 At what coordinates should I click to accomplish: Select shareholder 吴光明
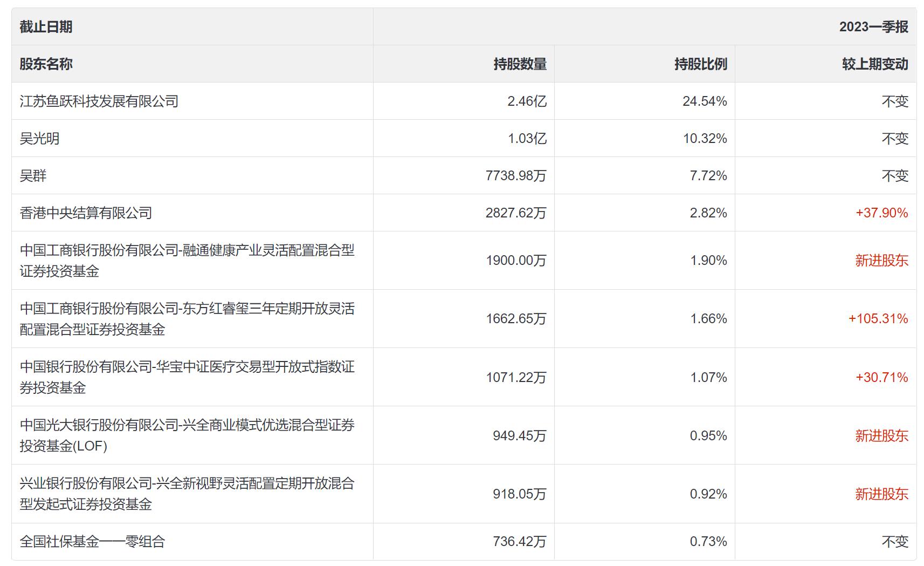tap(39, 139)
